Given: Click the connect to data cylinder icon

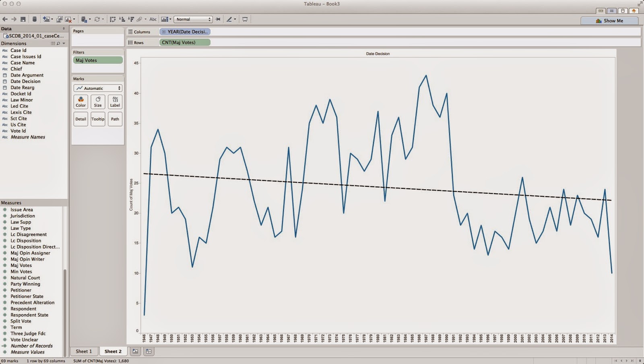Looking at the screenshot, I should 35,19.
